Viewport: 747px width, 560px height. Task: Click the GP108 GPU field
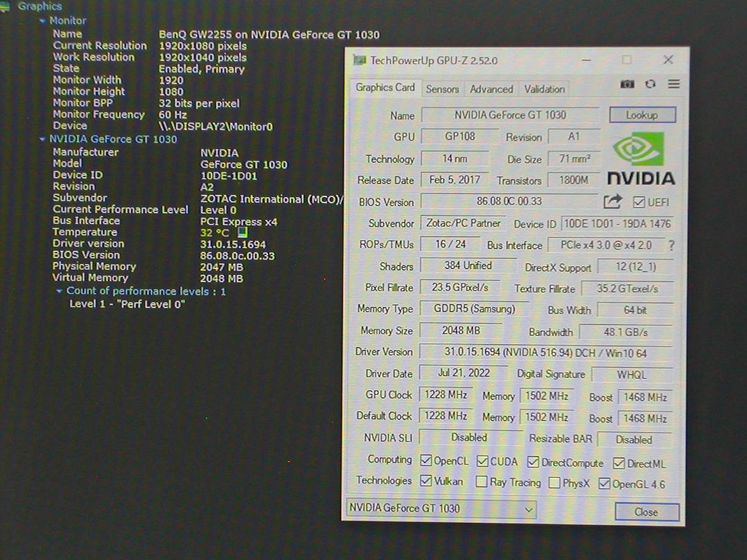[x=460, y=136]
